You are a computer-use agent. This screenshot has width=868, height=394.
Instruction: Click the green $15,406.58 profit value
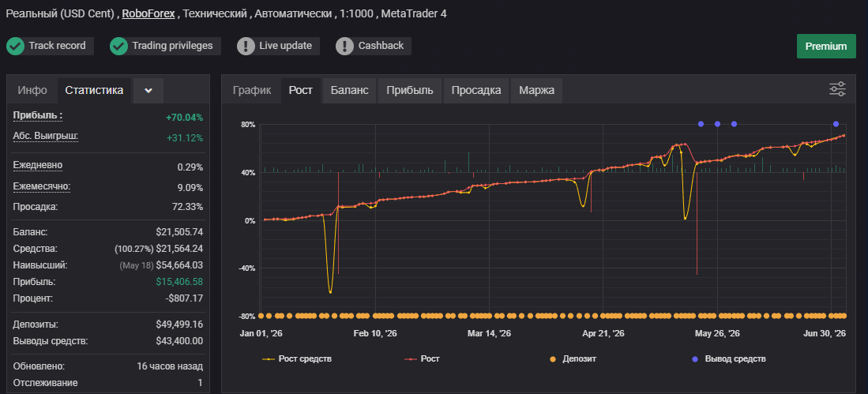[179, 282]
